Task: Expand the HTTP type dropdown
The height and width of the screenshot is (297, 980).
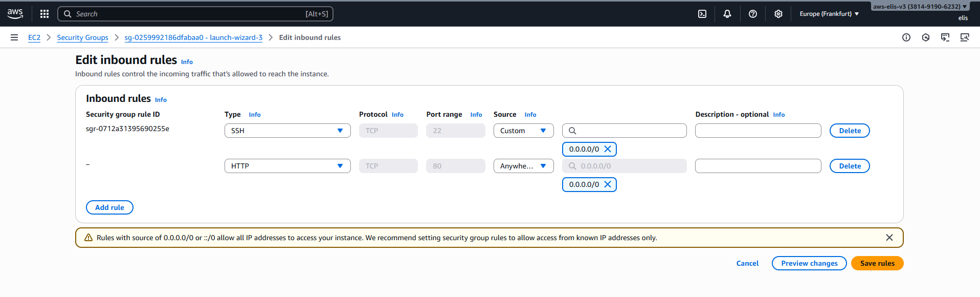Action: [287, 166]
